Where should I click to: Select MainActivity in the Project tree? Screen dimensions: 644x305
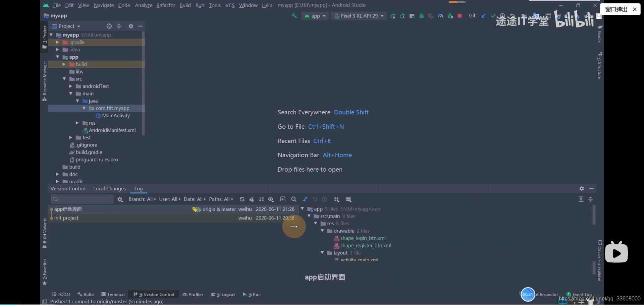113,116
